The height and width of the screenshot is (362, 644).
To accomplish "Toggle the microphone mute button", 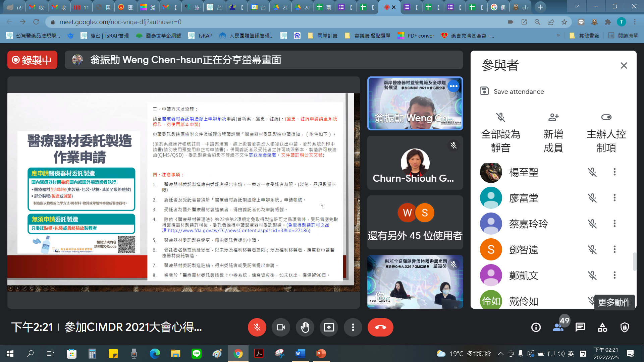I will (x=257, y=327).
